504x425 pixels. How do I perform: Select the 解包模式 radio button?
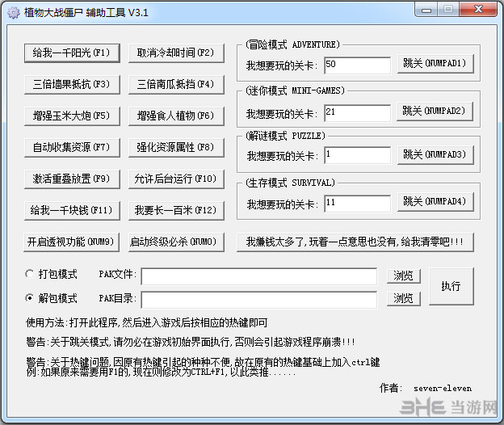pyautogui.click(x=31, y=298)
